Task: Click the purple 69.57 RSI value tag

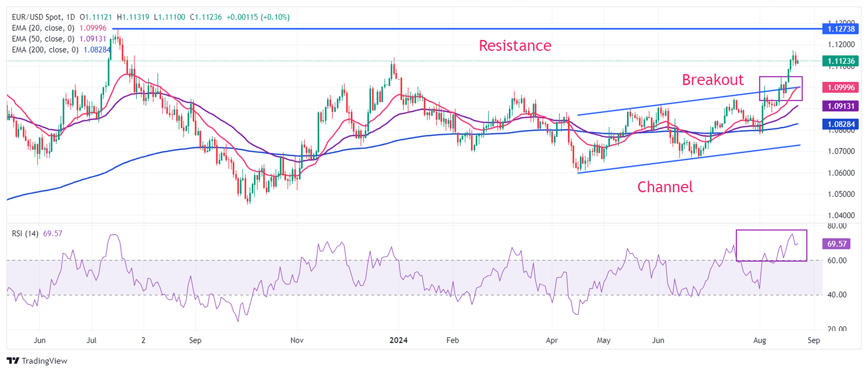Action: [x=837, y=244]
